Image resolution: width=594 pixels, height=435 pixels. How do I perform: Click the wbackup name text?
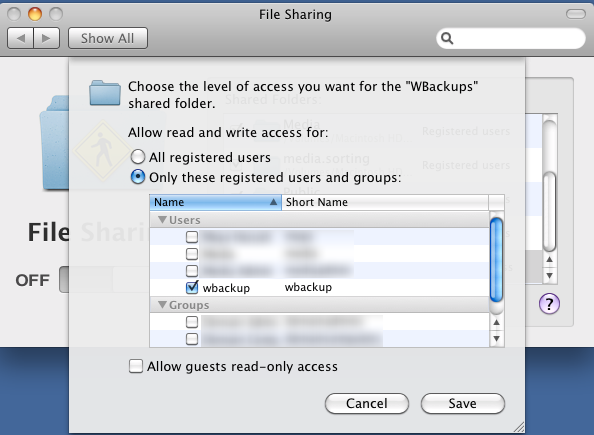226,288
